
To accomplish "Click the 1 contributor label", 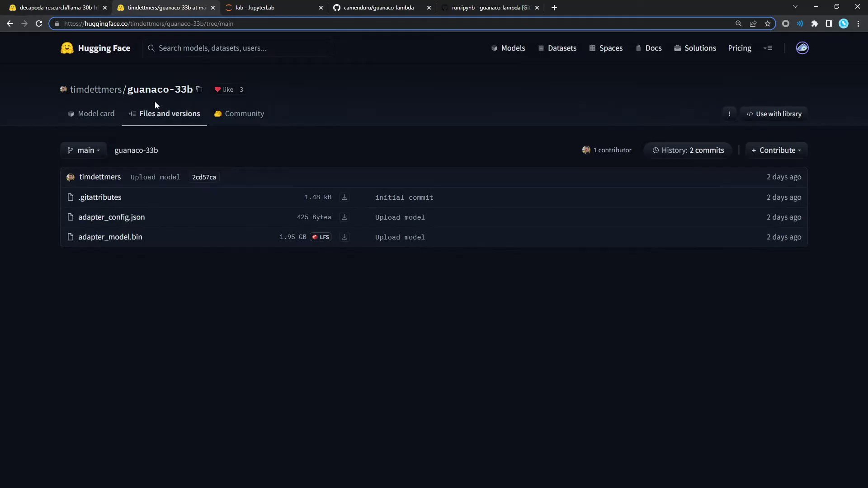I will [607, 150].
